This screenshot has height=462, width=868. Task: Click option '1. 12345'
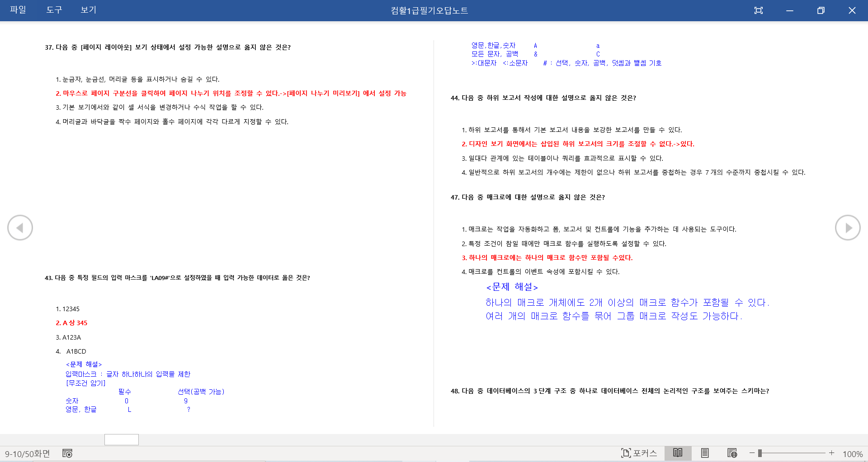[x=67, y=309]
